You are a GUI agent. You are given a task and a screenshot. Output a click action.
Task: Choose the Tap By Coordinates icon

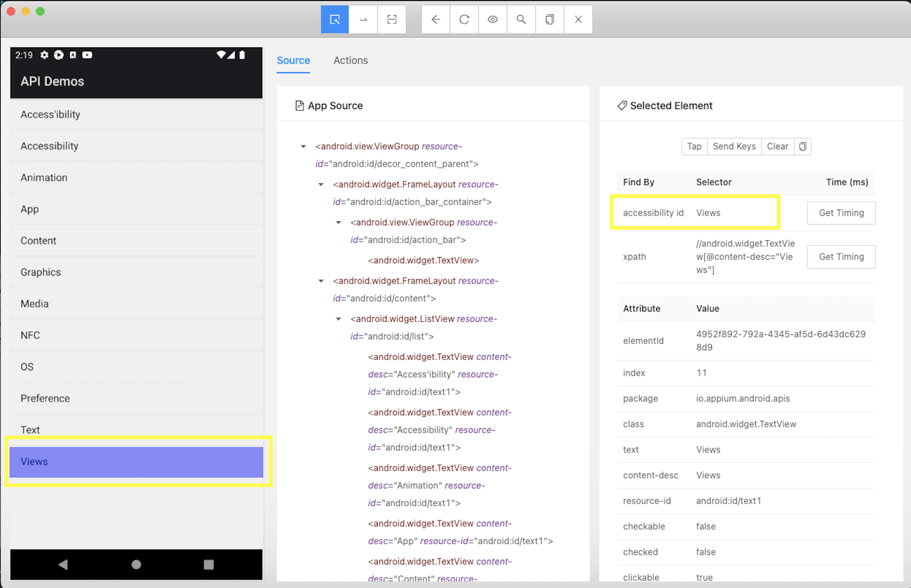tap(392, 19)
